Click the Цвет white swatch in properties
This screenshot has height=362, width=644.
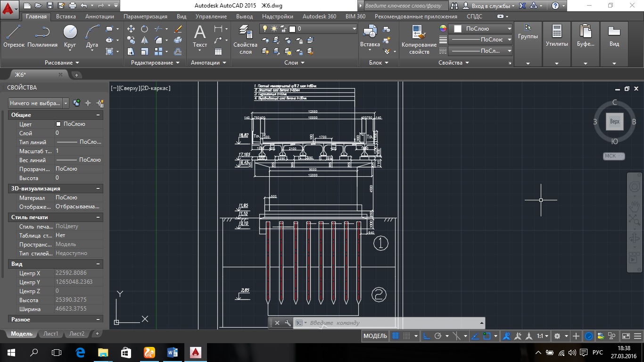(58, 124)
